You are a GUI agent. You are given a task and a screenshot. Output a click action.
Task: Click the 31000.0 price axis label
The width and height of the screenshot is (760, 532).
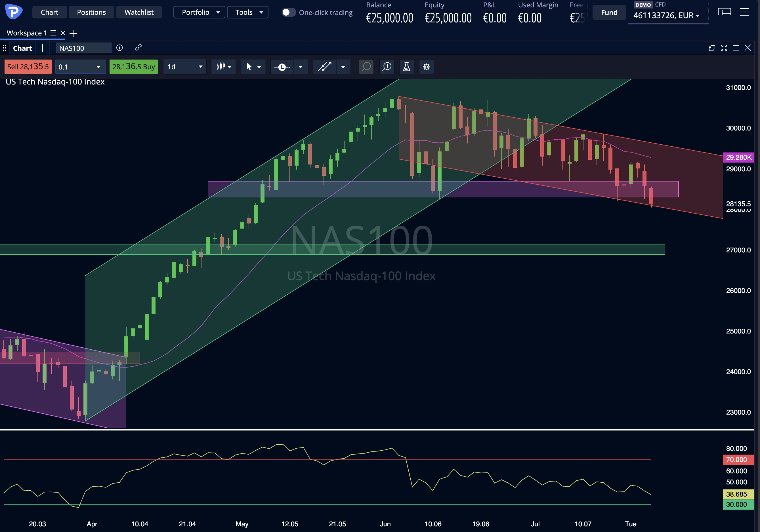738,88
